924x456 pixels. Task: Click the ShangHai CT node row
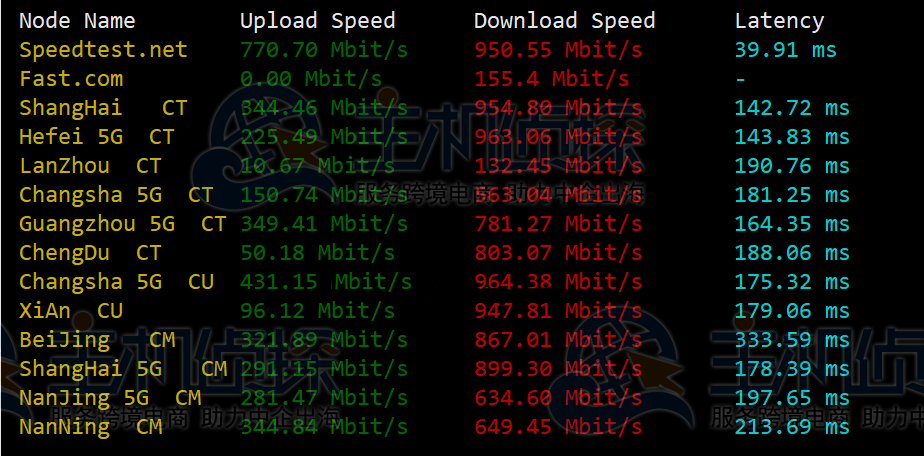[x=434, y=108]
